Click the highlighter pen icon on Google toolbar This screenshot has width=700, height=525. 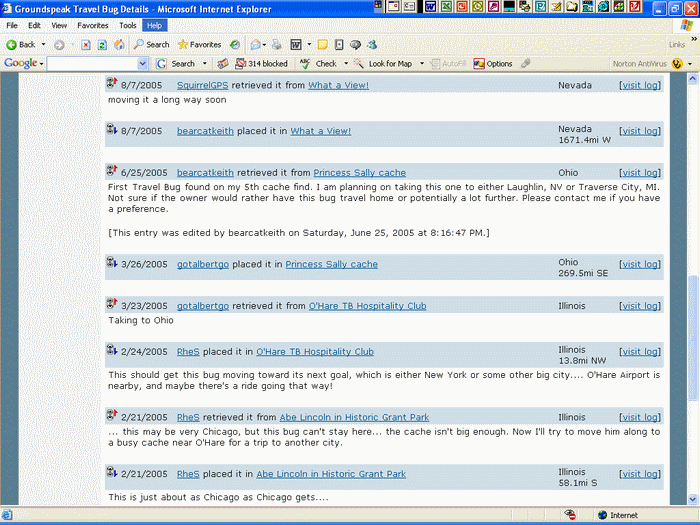(526, 63)
